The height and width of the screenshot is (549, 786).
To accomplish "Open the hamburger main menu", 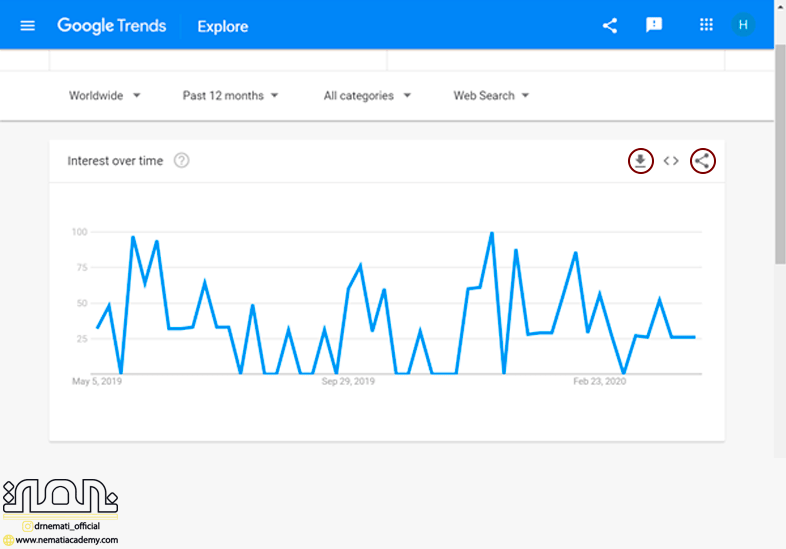I will click(27, 25).
